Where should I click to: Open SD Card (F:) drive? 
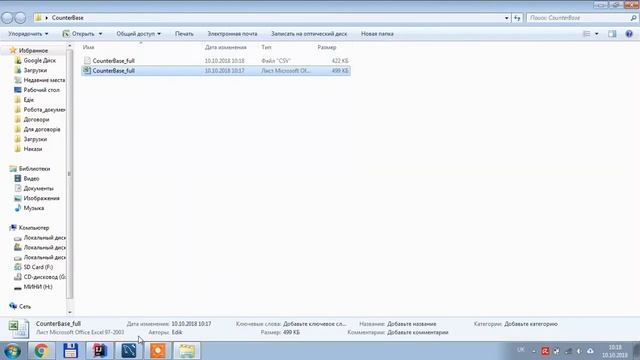(38, 267)
